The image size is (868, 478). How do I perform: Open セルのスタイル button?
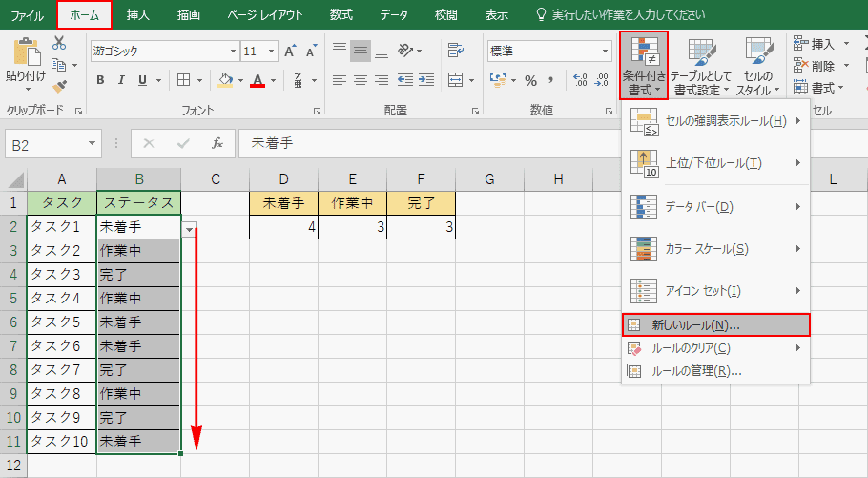pos(758,66)
